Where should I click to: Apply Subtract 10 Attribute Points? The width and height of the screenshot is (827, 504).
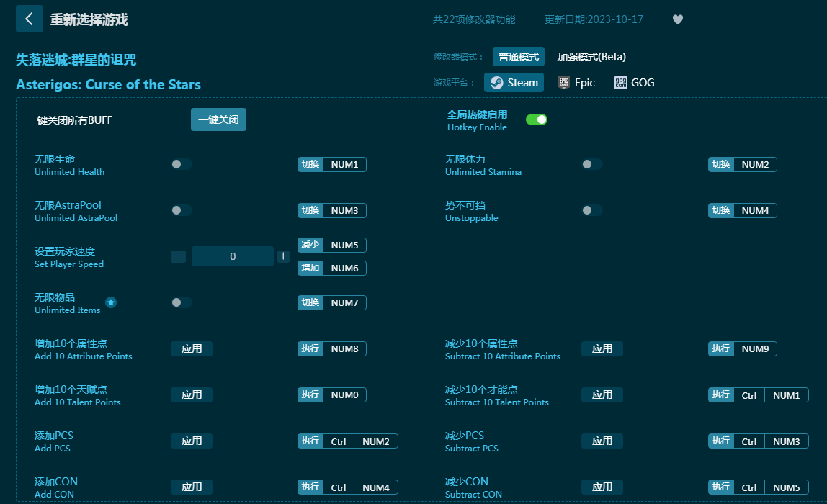602,349
